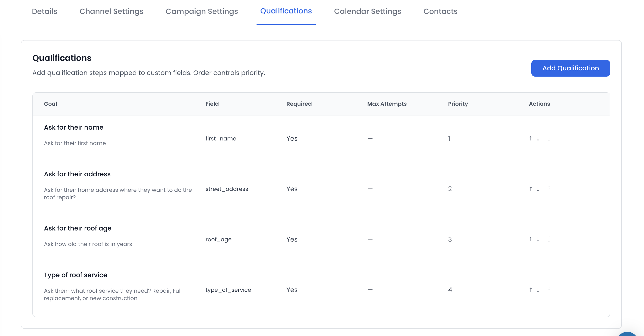The image size is (644, 336).
Task: Click the 'Type of roof service' goal title
Action: (x=75, y=275)
